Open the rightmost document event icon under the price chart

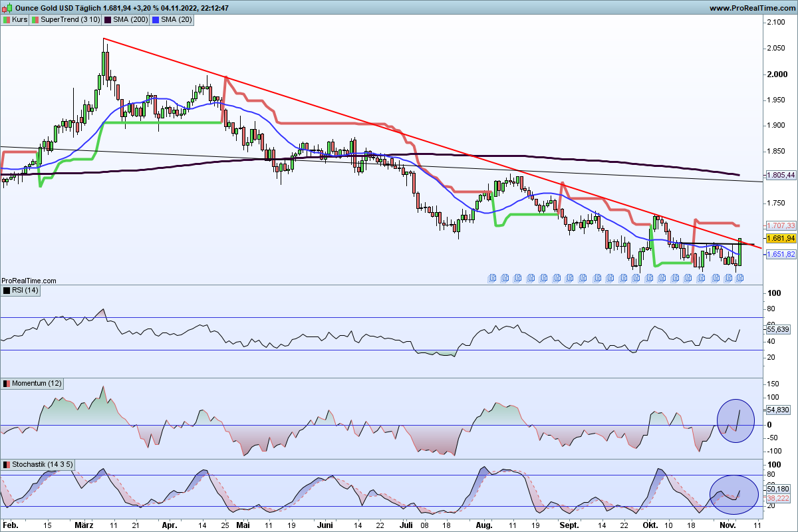[x=739, y=278]
